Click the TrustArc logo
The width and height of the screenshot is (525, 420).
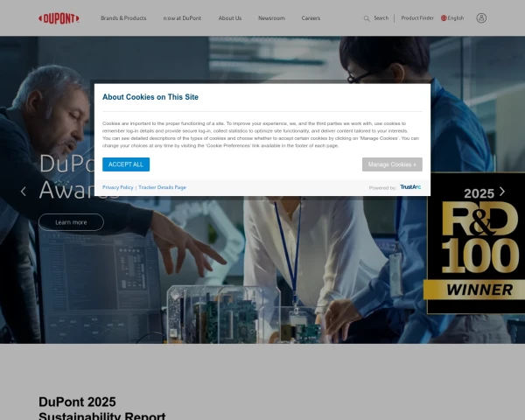point(410,187)
